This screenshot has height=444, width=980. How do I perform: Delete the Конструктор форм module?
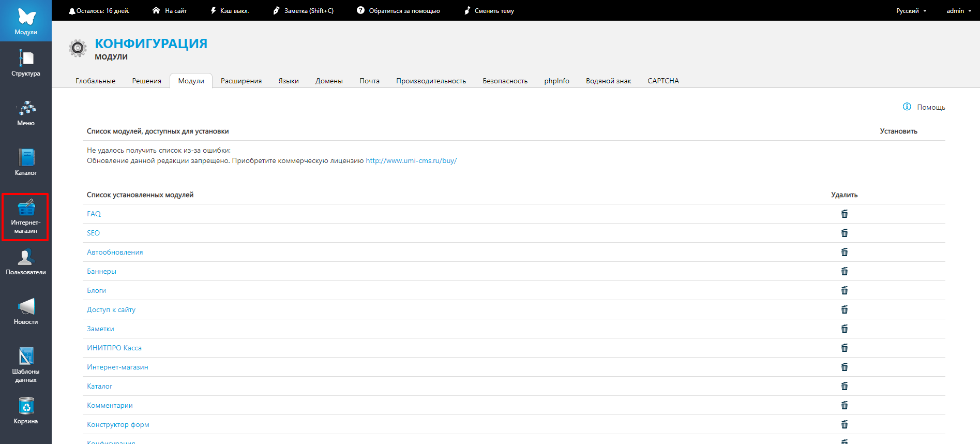coord(845,424)
